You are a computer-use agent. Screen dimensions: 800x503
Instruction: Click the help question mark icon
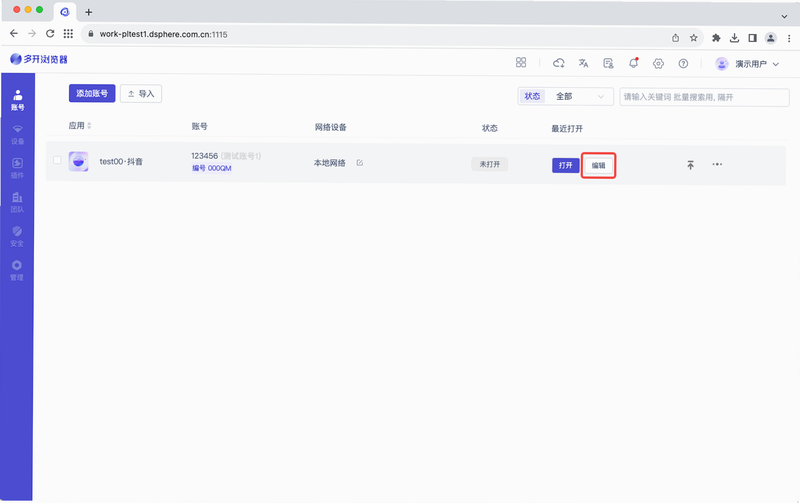683,64
